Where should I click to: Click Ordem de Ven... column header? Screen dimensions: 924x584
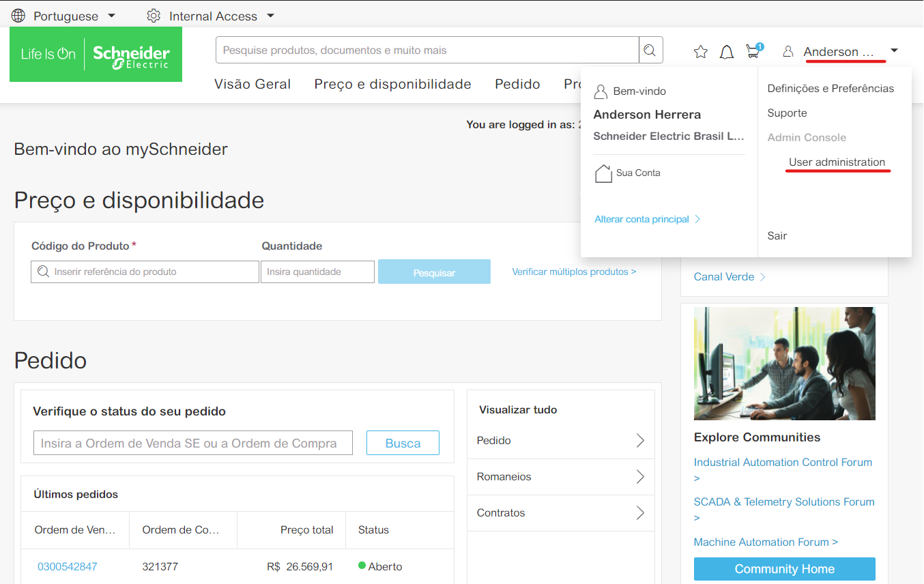click(x=75, y=529)
